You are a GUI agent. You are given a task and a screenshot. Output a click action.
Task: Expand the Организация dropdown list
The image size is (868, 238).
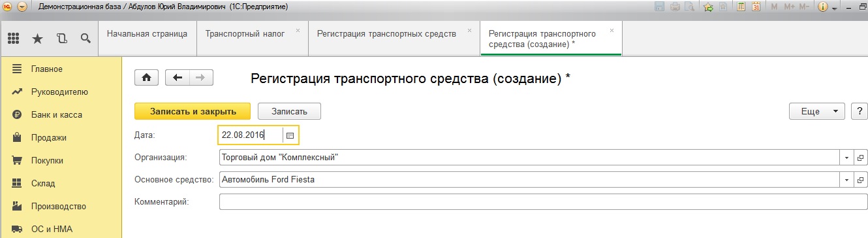(846, 158)
